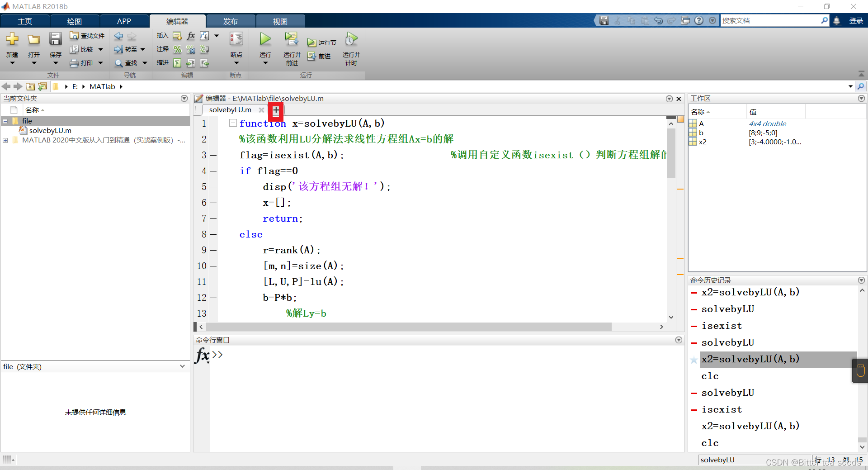Click the New (新建) file icon
Image resolution: width=868 pixels, height=470 pixels.
click(x=12, y=40)
